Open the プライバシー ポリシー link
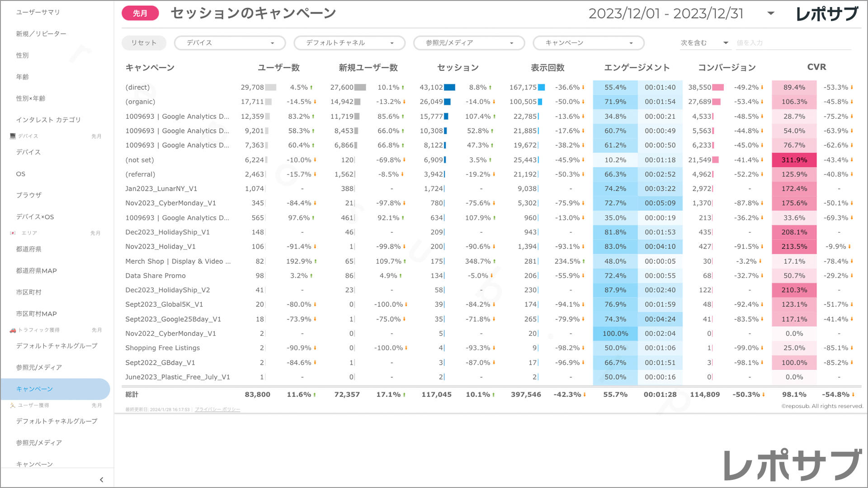868x488 pixels. click(217, 410)
